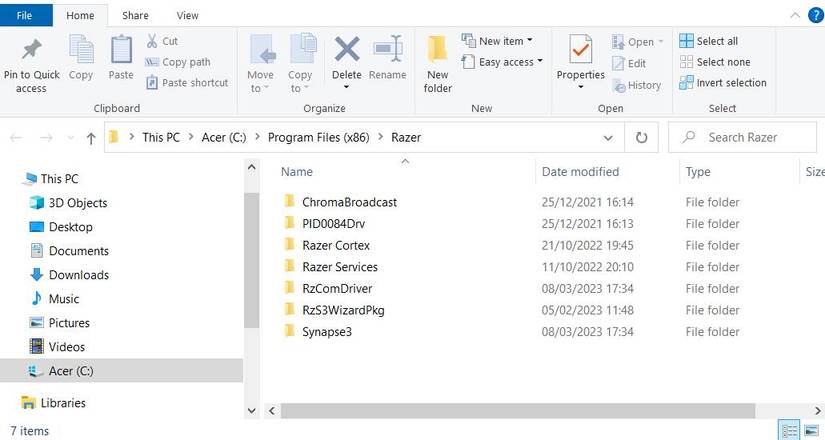Open the File menu tab
Screen dimensions: 825x440
tap(25, 15)
